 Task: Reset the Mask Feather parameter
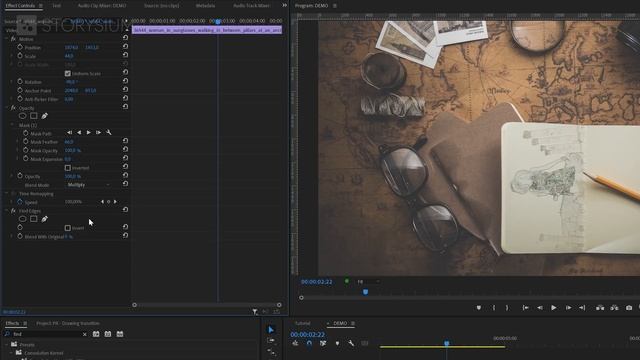click(x=125, y=141)
